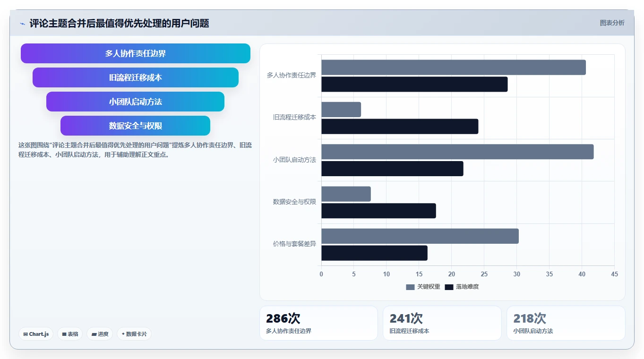Select the 数据安全与权限 funnel bar
Image resolution: width=644 pixels, height=359 pixels.
(136, 126)
